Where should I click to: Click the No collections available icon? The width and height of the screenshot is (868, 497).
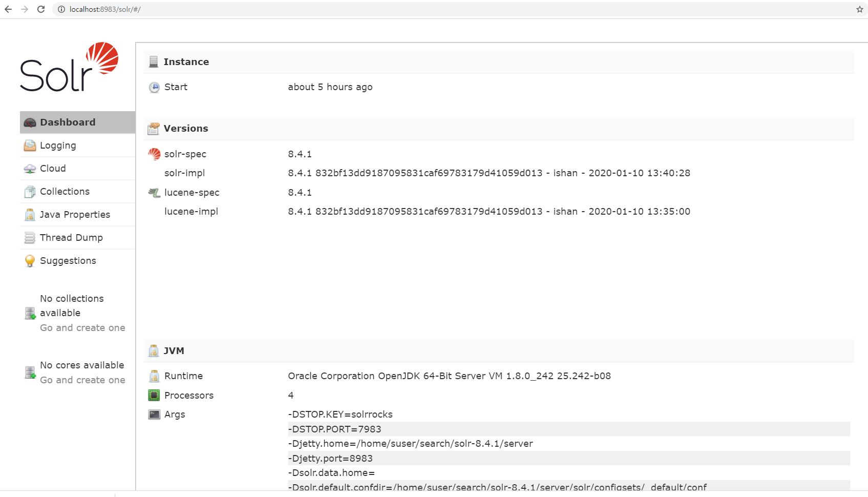[x=30, y=313]
